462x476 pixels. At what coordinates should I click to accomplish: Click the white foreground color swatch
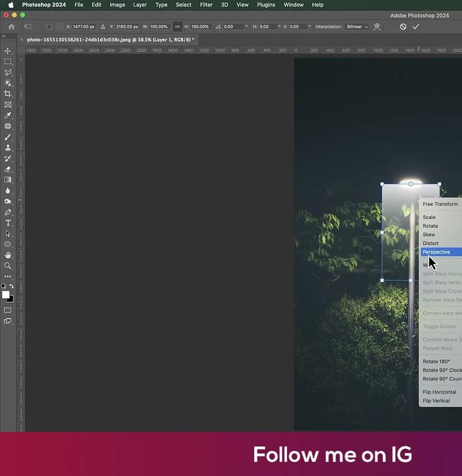[5, 295]
